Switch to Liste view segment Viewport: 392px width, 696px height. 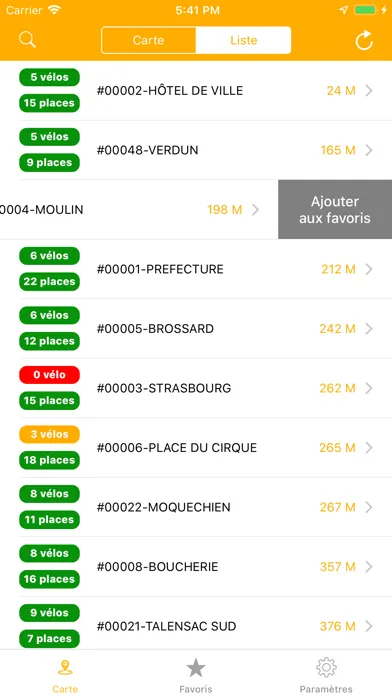pyautogui.click(x=243, y=40)
